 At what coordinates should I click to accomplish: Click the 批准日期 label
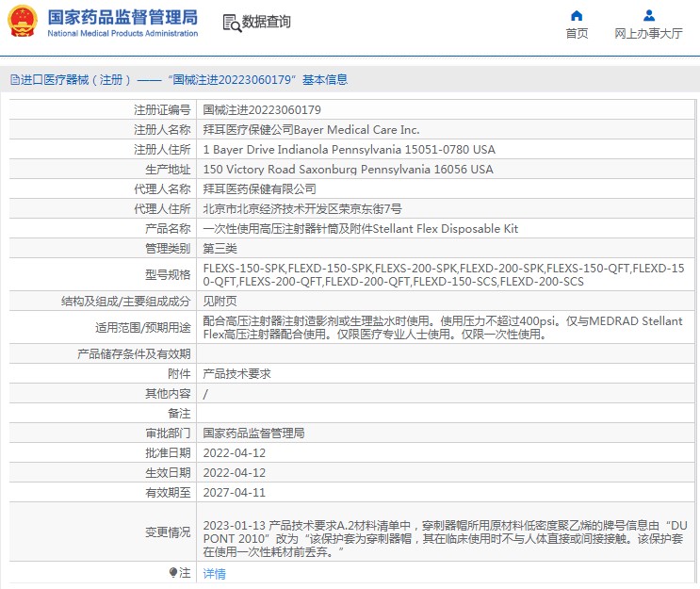pyautogui.click(x=168, y=452)
